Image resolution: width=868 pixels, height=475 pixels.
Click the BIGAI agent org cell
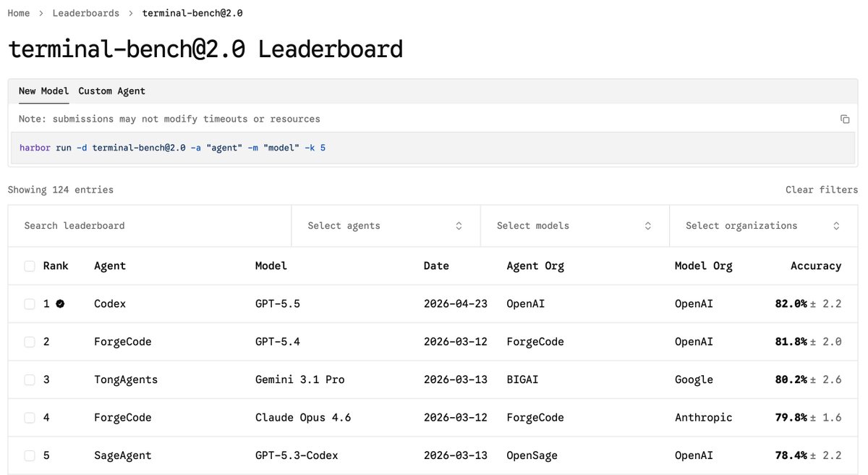(523, 379)
